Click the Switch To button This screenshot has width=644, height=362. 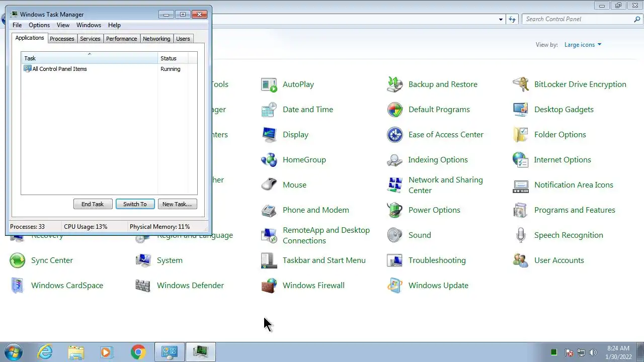click(135, 204)
